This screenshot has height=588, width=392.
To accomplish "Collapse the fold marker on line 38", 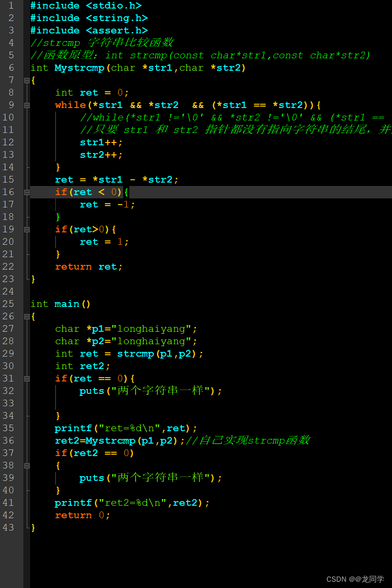I will pos(27,466).
